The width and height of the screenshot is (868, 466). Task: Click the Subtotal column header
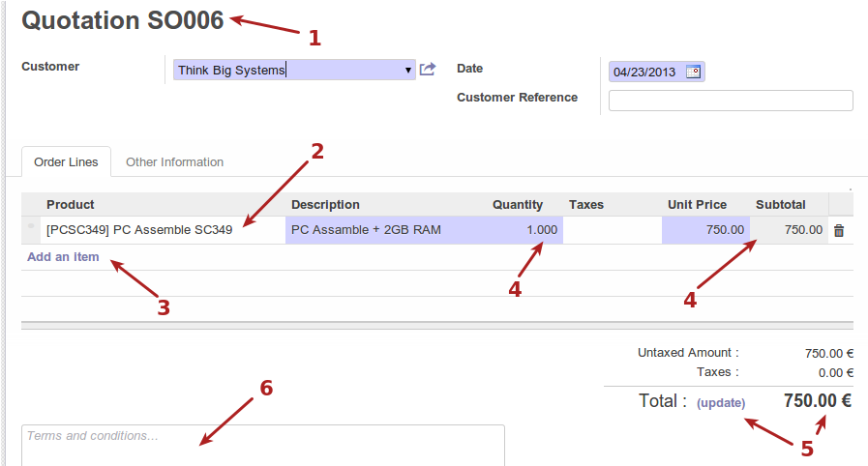point(780,205)
